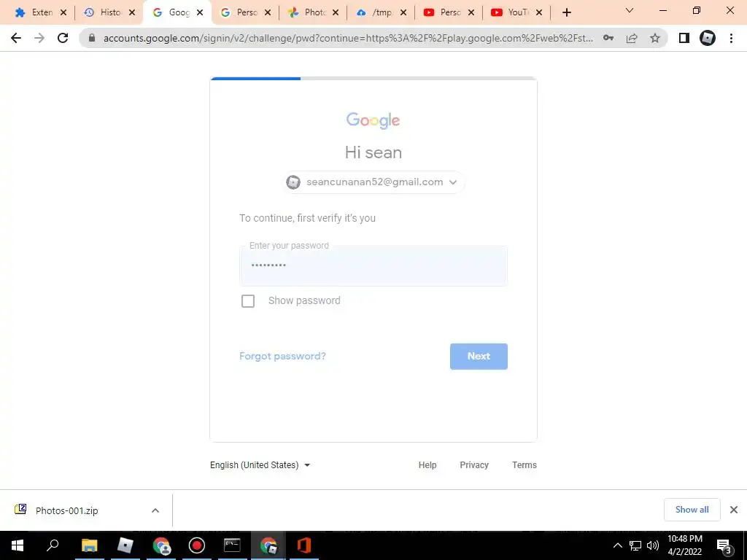This screenshot has height=560, width=747.
Task: Open the English (United States) language dropdown
Action: 260,465
